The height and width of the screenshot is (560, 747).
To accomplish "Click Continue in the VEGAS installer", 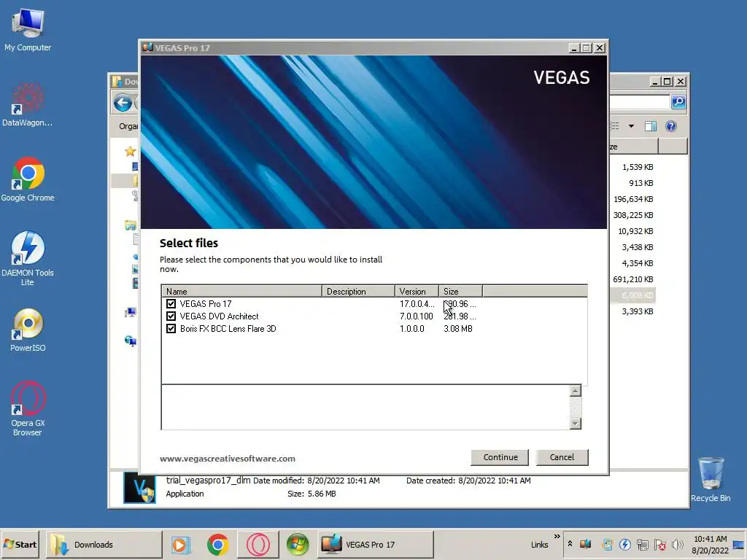I will 500,457.
